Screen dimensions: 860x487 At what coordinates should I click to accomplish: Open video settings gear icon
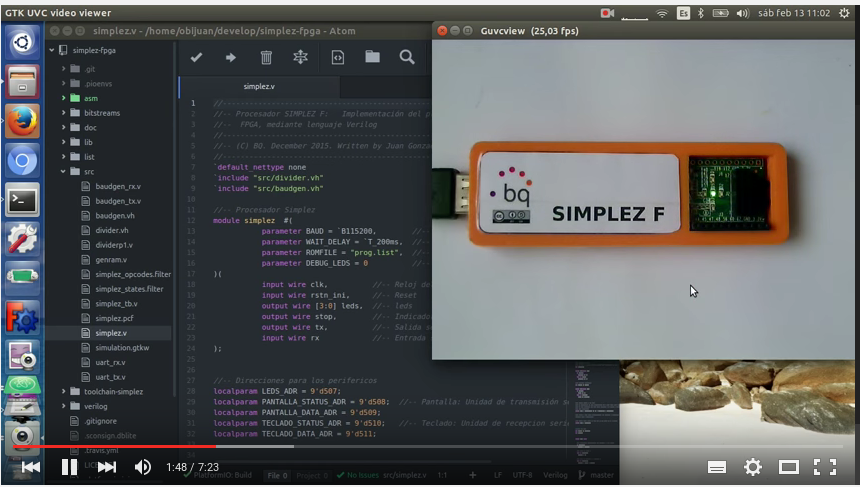pos(752,467)
